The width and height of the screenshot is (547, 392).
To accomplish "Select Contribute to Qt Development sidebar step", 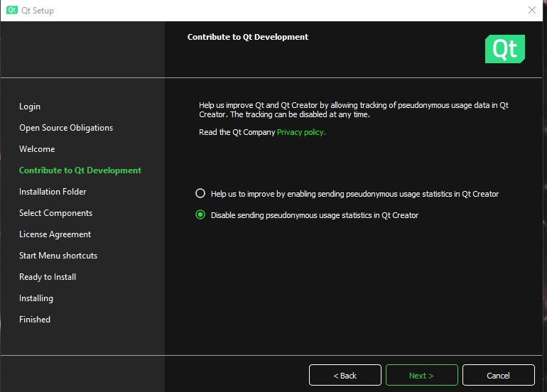I will click(80, 170).
